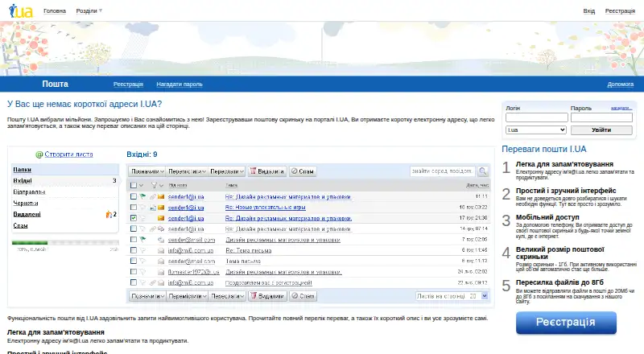644x354 pixels.
Task: Click the top-right Реєстрація link
Action: (620, 11)
